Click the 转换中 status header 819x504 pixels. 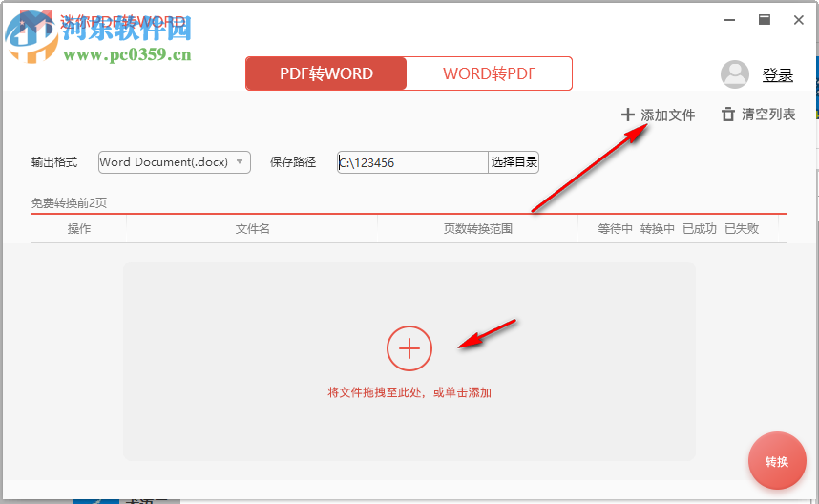coord(658,229)
